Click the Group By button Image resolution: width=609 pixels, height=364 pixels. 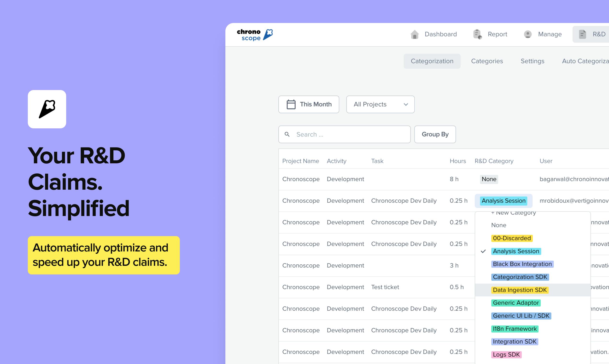(x=435, y=134)
